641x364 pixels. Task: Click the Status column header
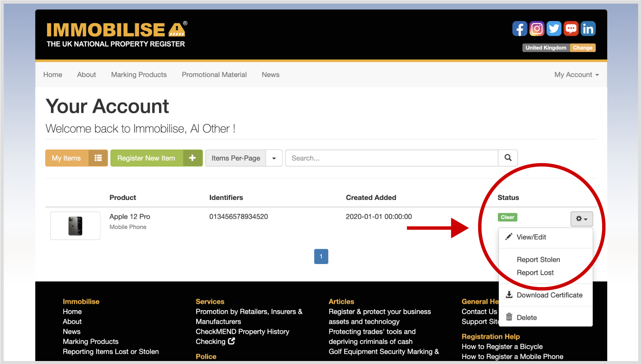tap(508, 197)
